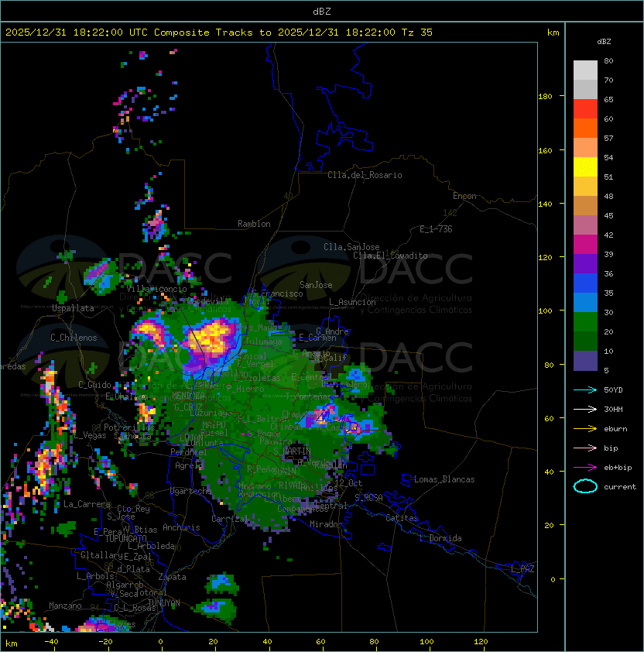Click the 'eb+bip' legend label
This screenshot has width=644, height=652.
coord(618,468)
